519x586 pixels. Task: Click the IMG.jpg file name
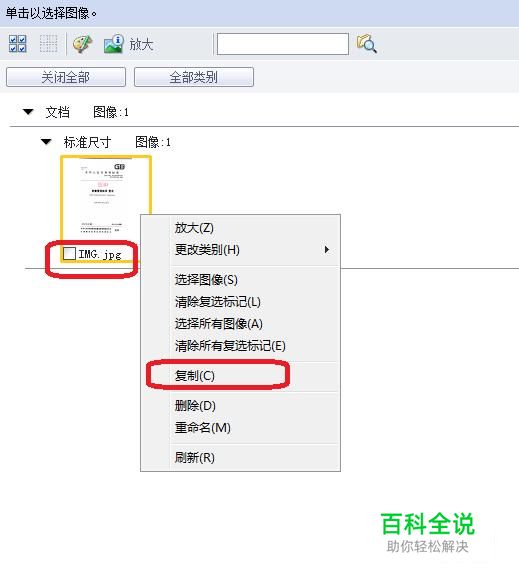click(x=100, y=255)
